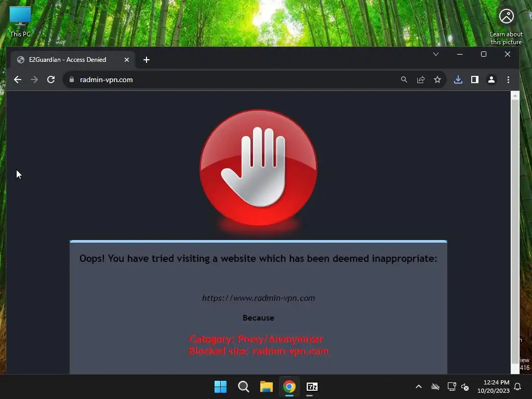Open a new tab with plus button
Image resolution: width=532 pixels, height=399 pixels.
[x=146, y=60]
